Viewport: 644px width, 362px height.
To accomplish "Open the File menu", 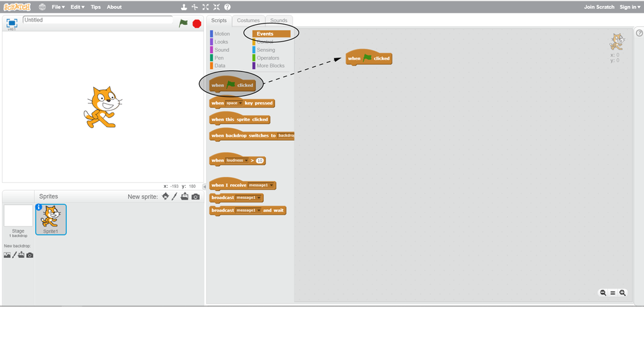I will tap(58, 7).
